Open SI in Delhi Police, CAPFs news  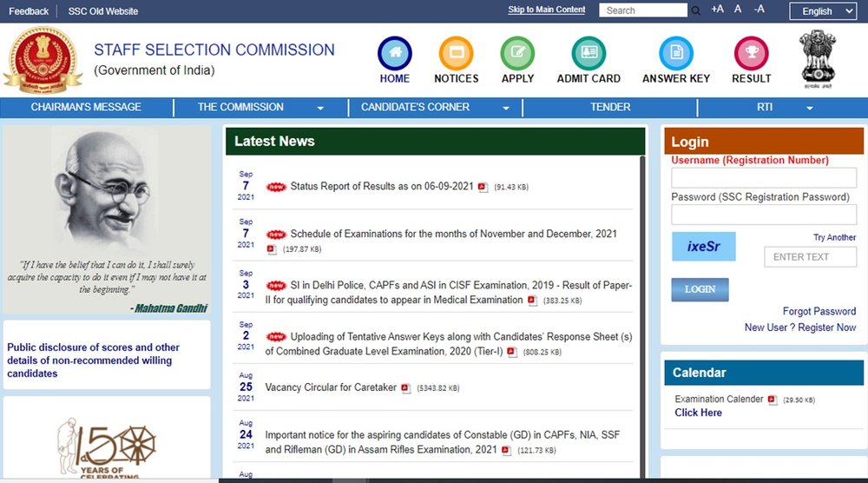(449, 293)
